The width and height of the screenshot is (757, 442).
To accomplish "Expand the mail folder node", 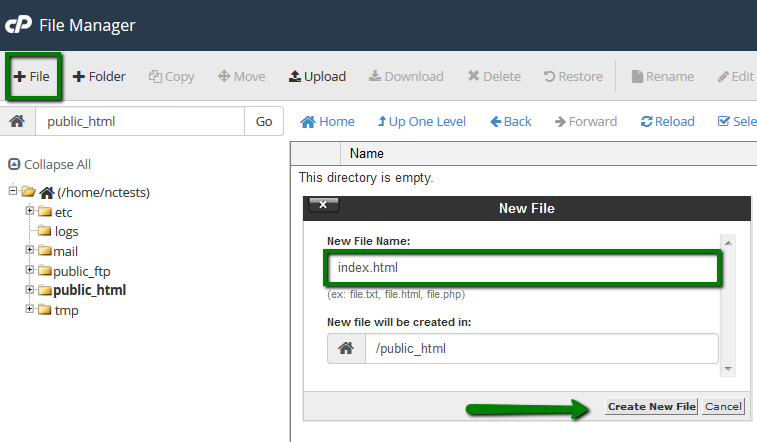I will 30,250.
